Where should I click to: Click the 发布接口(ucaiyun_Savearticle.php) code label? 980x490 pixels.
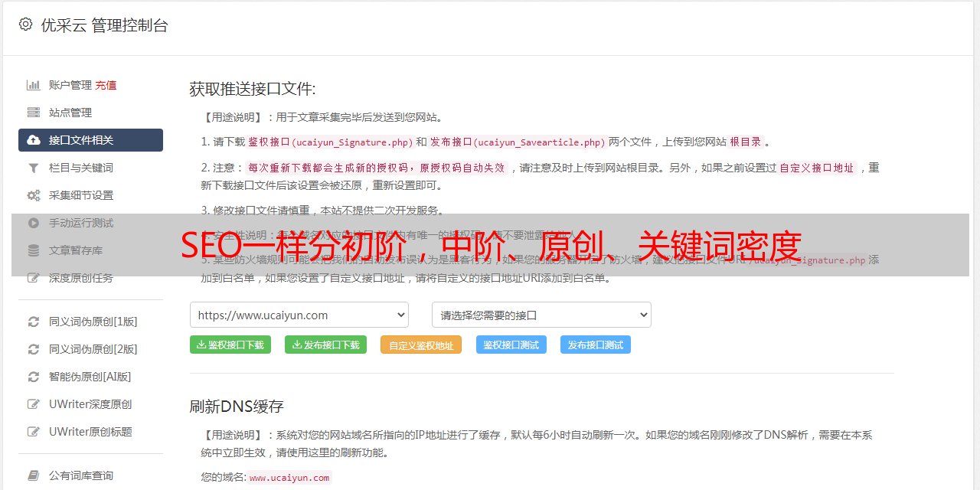(x=518, y=142)
